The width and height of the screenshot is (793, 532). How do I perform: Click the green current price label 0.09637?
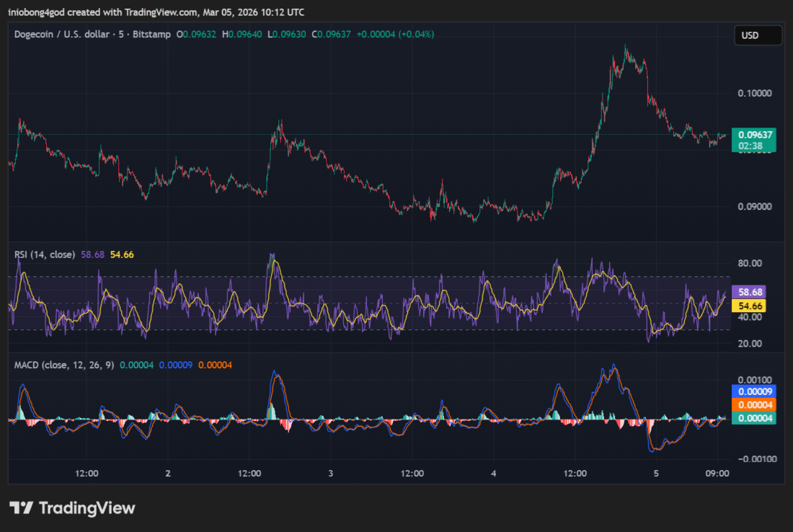pyautogui.click(x=754, y=134)
